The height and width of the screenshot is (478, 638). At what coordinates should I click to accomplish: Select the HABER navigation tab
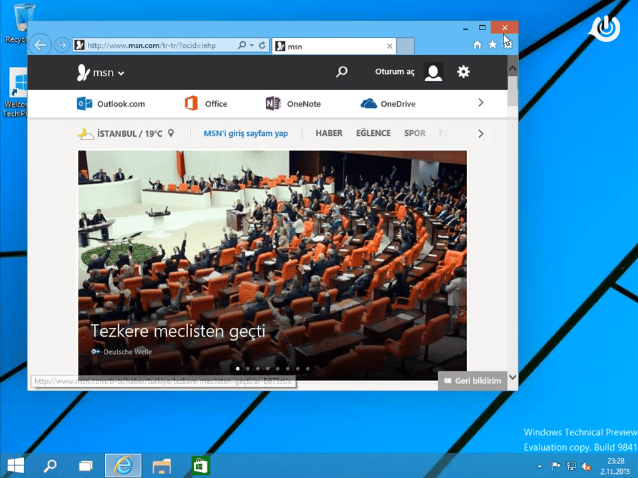click(x=328, y=133)
